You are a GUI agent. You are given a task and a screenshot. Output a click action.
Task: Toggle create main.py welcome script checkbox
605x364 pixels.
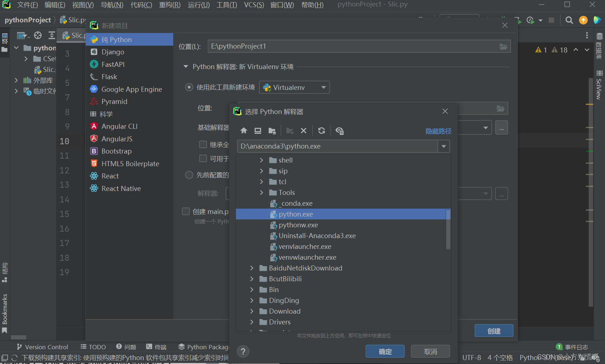coord(186,211)
